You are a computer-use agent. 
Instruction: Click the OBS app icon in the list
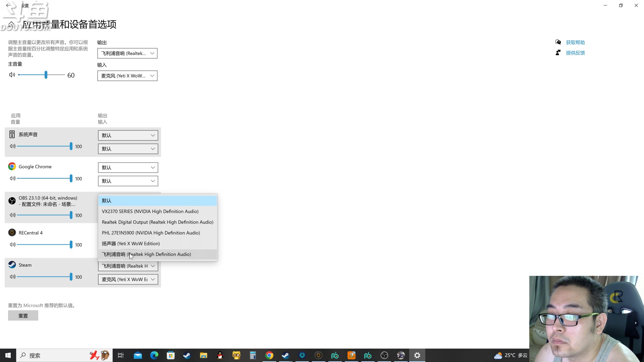(12, 201)
